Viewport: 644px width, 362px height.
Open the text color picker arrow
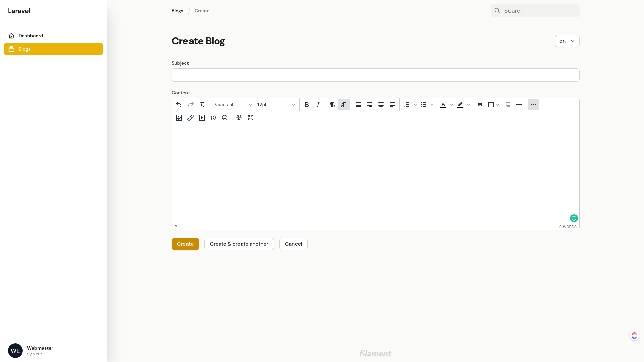click(x=452, y=105)
